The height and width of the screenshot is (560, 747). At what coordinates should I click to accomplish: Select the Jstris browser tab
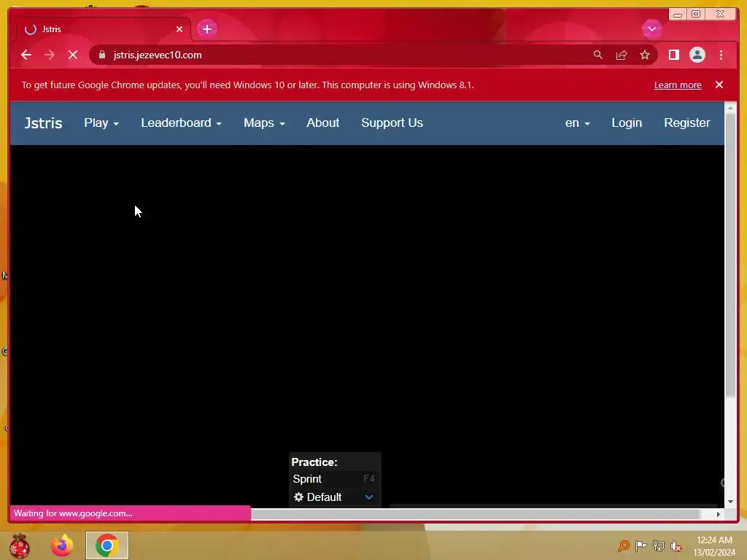(x=102, y=29)
